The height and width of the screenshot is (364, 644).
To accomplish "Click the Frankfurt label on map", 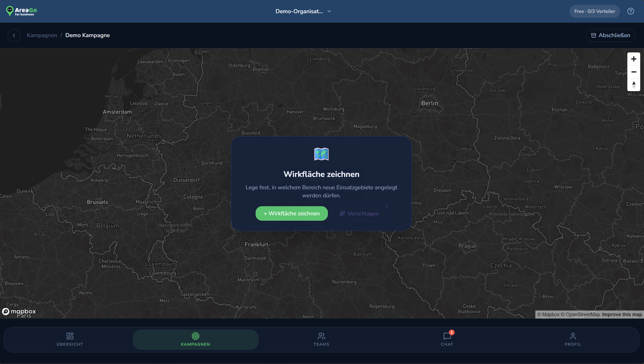I will [x=256, y=245].
